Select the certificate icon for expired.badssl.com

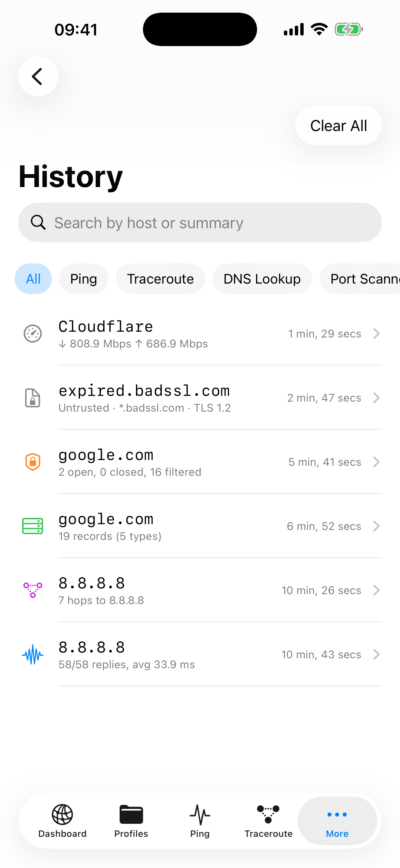coord(33,398)
